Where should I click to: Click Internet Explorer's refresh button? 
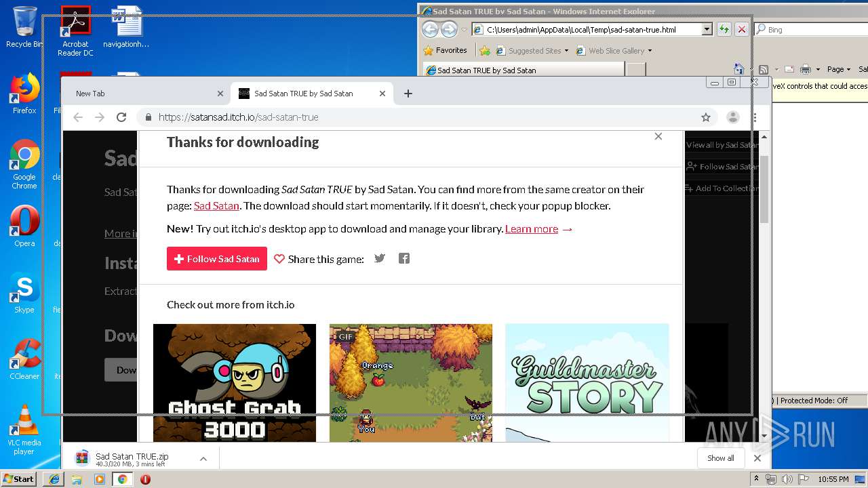pyautogui.click(x=724, y=29)
